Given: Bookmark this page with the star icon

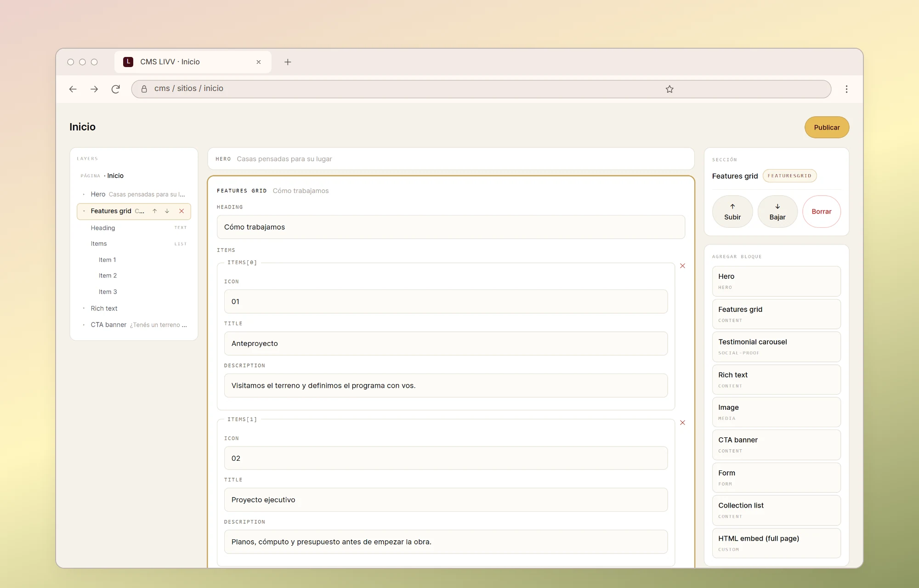Looking at the screenshot, I should pos(669,89).
